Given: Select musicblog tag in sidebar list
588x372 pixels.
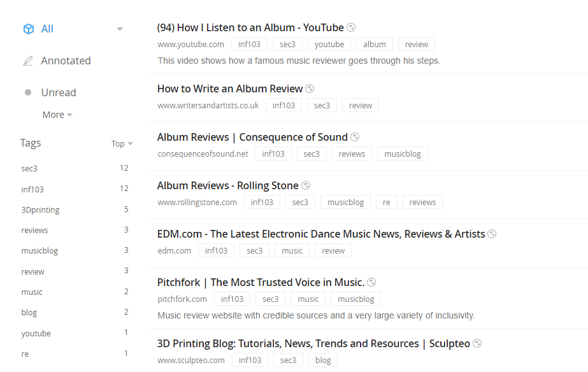Looking at the screenshot, I should coord(39,251).
